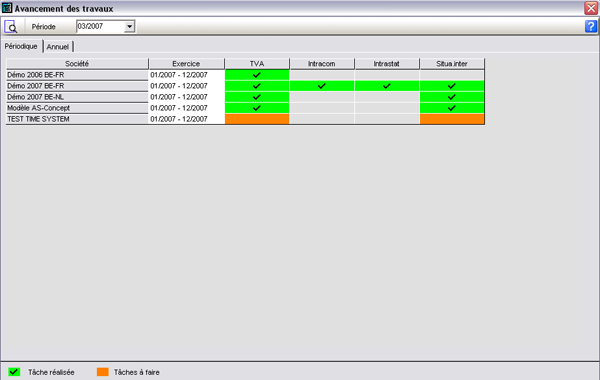
Task: Click the orange TVA cell for TEST TIME SYSTEM
Action: pyautogui.click(x=257, y=119)
